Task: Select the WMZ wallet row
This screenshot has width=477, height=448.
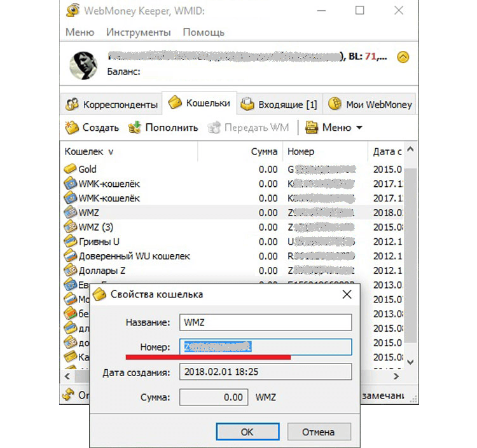Action: click(233, 212)
